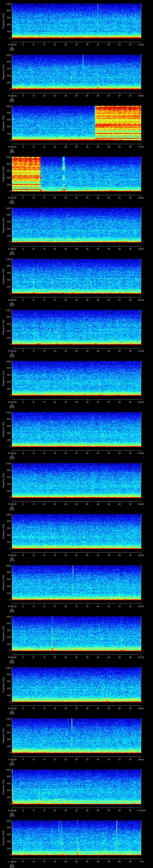Click the 10:56:00 start time label
Screen dimensions: 153x868
(x=12, y=657)
